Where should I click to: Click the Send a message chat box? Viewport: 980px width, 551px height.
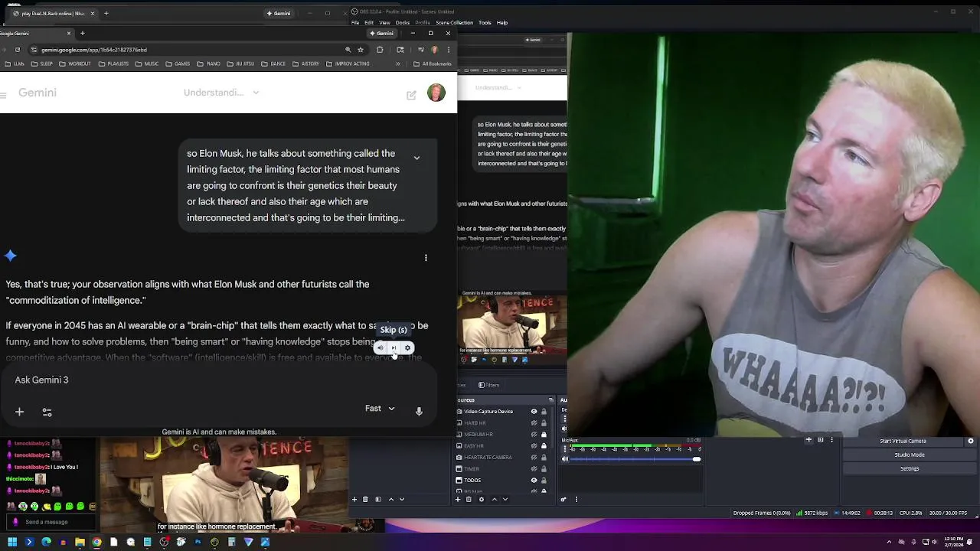click(x=50, y=522)
